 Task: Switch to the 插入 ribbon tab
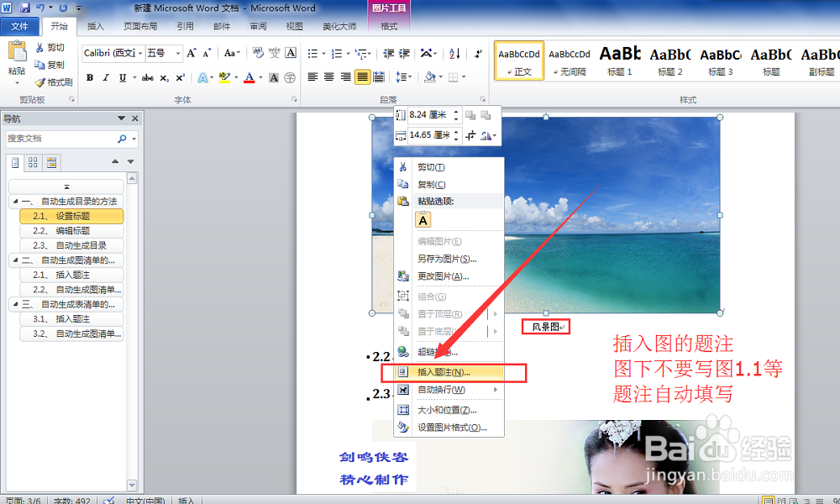click(96, 26)
